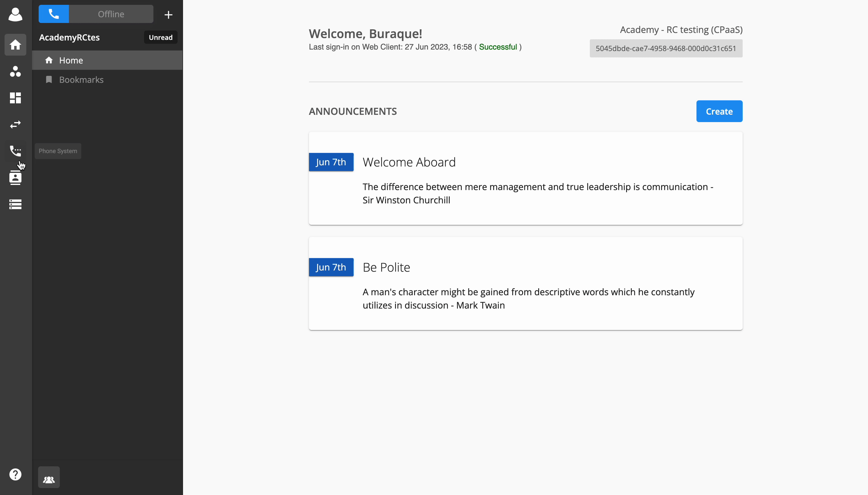Open the Offline status selector

[x=111, y=14]
